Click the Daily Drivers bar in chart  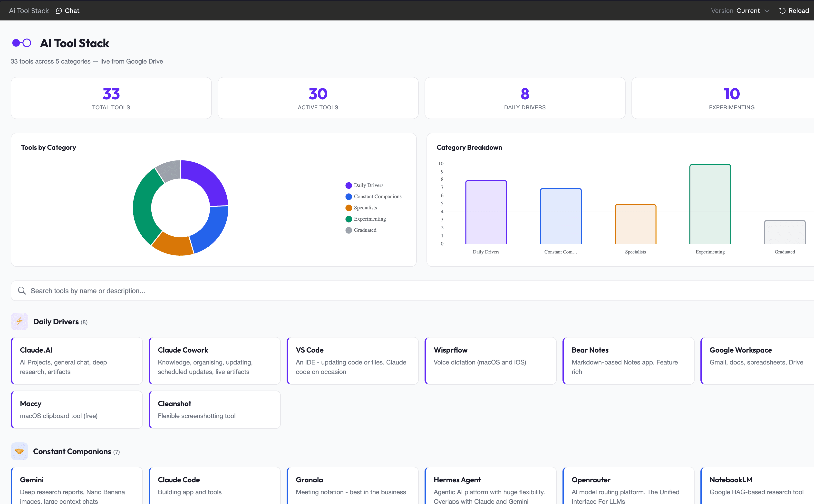coord(486,212)
